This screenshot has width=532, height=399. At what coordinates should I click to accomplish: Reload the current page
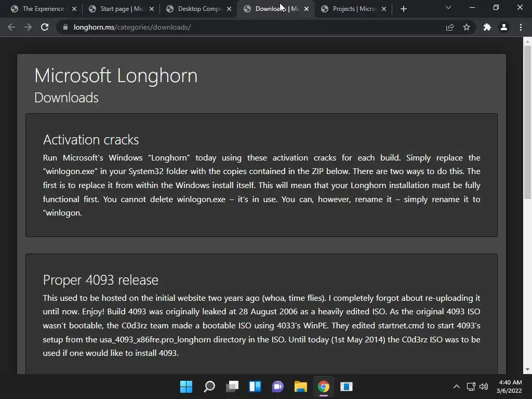45,27
